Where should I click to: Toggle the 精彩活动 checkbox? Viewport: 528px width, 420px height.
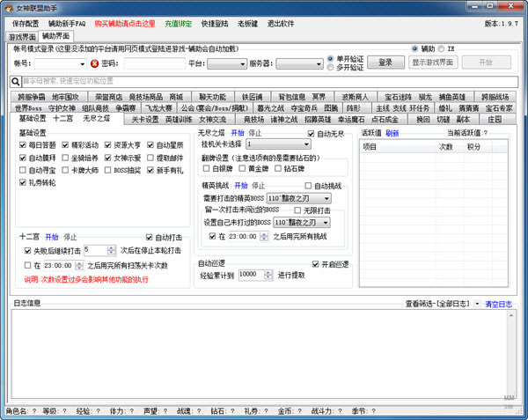click(65, 145)
